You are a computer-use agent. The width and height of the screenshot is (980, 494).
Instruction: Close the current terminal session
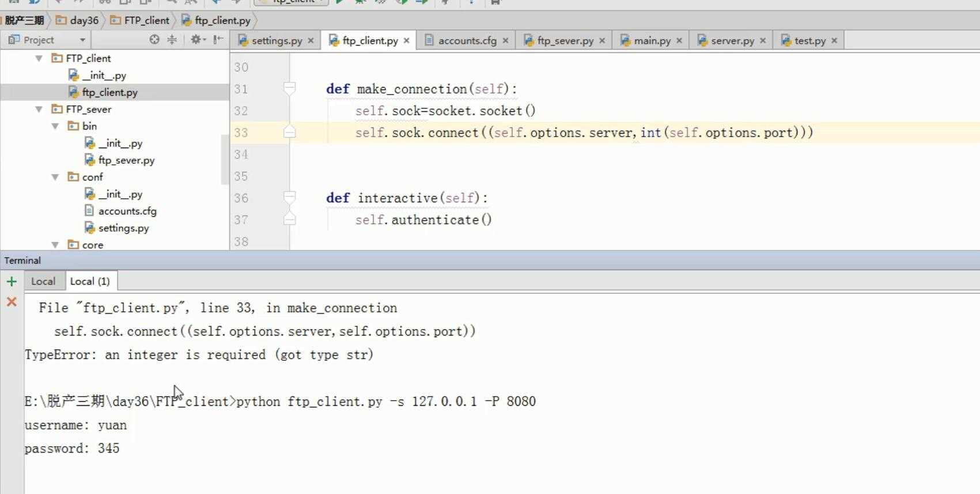(x=12, y=301)
